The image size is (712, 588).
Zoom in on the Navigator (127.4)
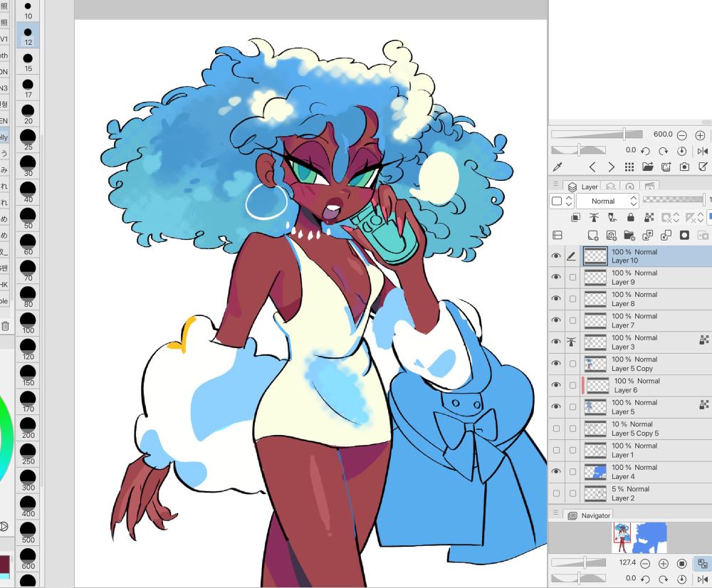(664, 564)
